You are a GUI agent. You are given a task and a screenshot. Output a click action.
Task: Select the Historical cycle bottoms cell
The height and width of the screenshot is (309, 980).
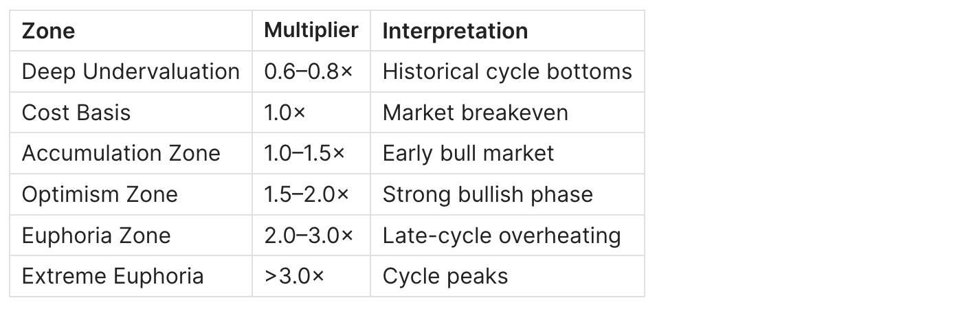click(506, 71)
